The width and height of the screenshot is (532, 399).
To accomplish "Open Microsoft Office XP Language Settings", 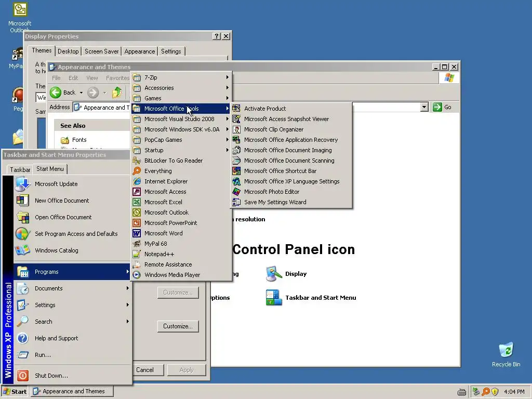I will (x=291, y=181).
